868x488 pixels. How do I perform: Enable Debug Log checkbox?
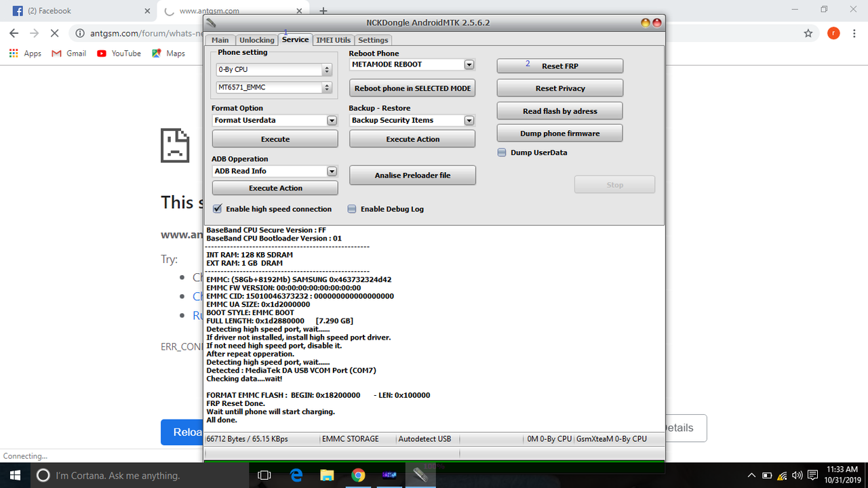(x=351, y=209)
